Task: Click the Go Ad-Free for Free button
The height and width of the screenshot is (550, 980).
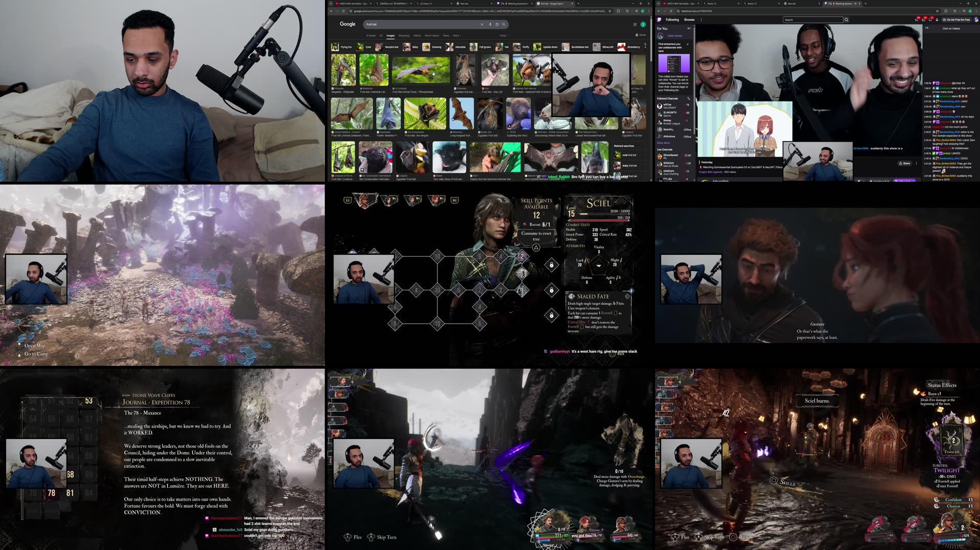Action: (x=955, y=19)
